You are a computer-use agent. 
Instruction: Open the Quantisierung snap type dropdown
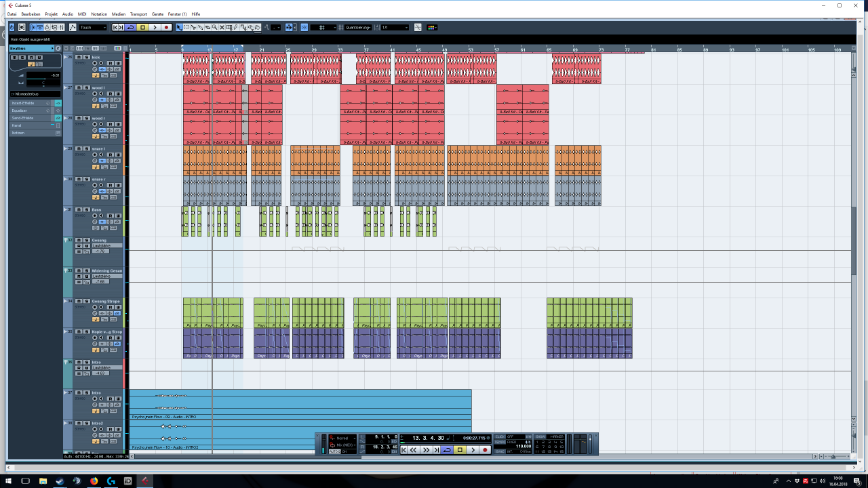358,27
